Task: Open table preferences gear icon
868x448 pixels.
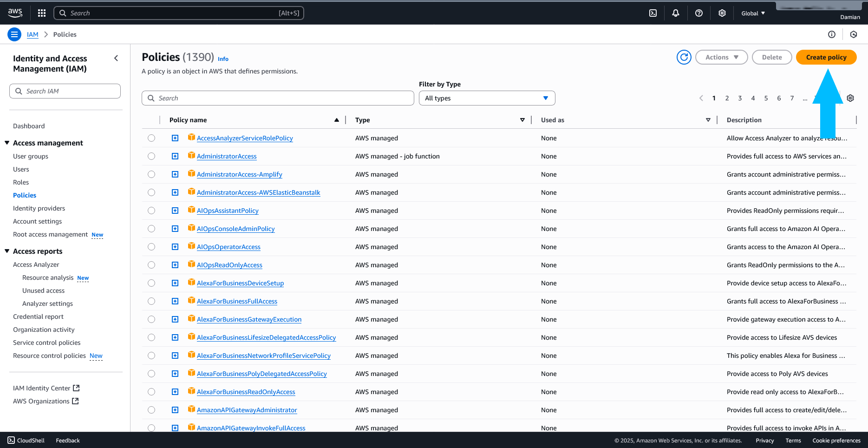Action: click(x=850, y=98)
